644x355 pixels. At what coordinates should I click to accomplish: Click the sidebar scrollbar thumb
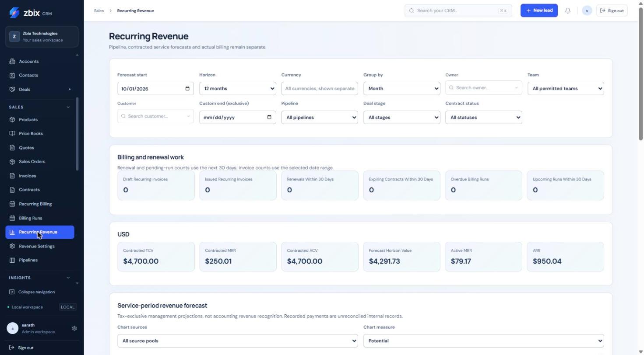[77, 134]
